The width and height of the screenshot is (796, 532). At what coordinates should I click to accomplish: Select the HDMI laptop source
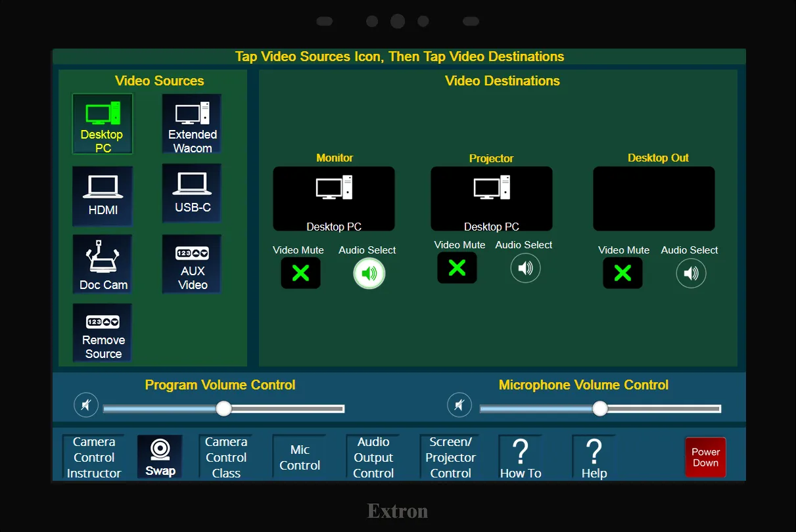click(103, 196)
